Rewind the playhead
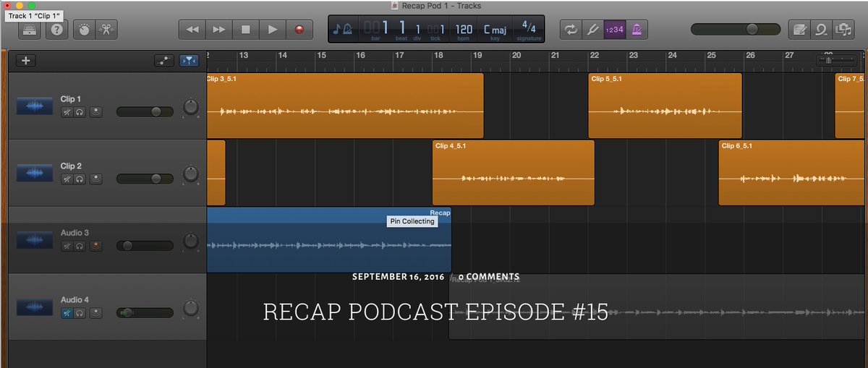The image size is (868, 368). click(192, 30)
